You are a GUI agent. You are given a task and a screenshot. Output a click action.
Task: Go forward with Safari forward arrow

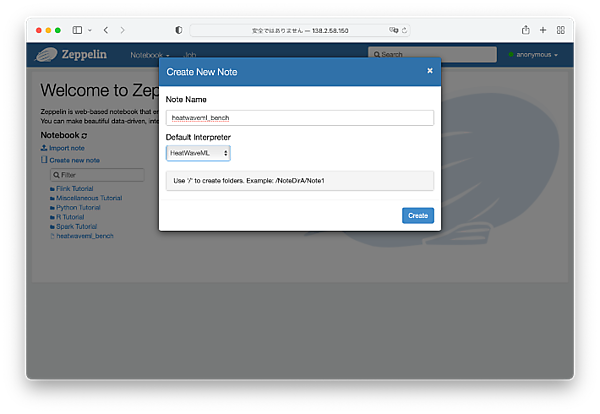[122, 30]
